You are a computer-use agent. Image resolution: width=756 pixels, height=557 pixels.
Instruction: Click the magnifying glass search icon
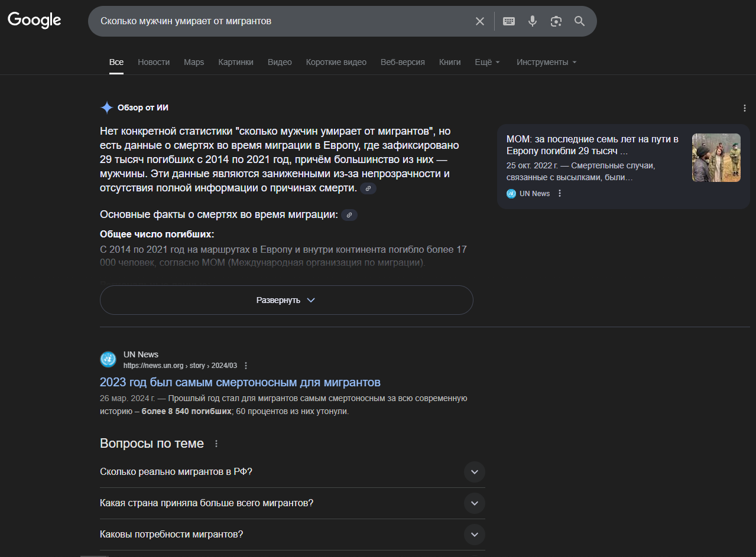click(x=580, y=21)
